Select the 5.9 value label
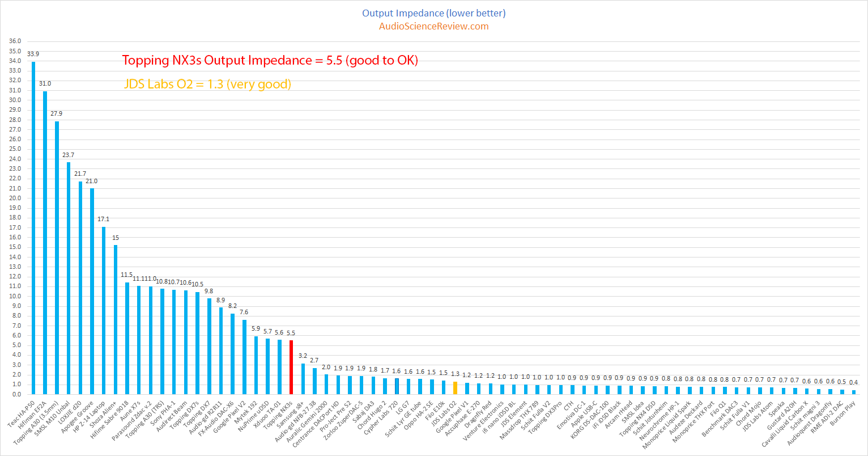This screenshot has width=868, height=456. (x=256, y=328)
